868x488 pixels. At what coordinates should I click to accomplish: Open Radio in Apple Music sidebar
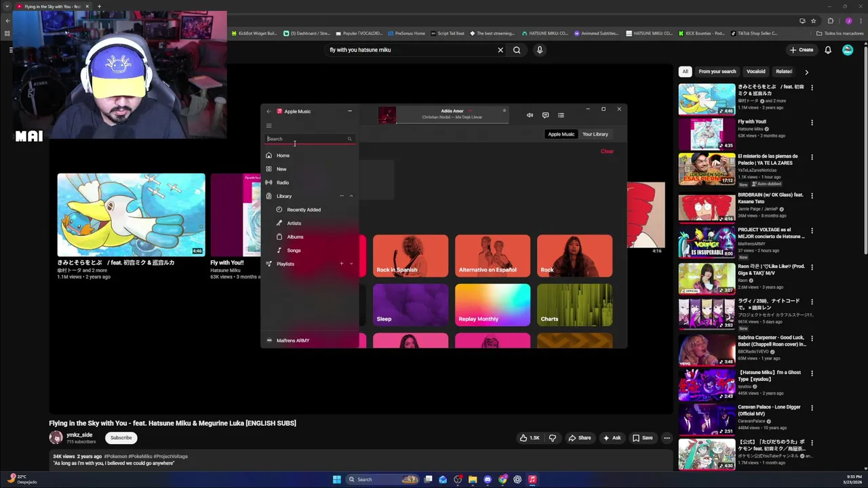click(311, 182)
